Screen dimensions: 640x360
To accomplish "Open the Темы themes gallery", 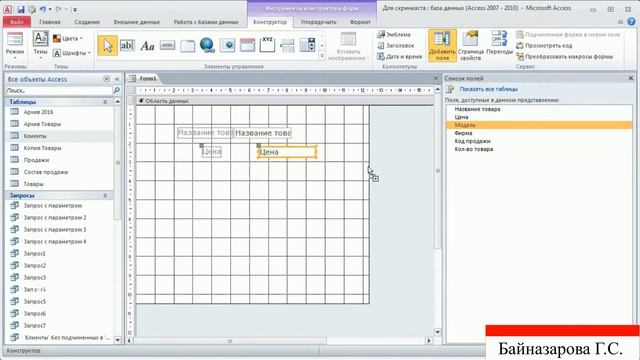I will point(40,45).
